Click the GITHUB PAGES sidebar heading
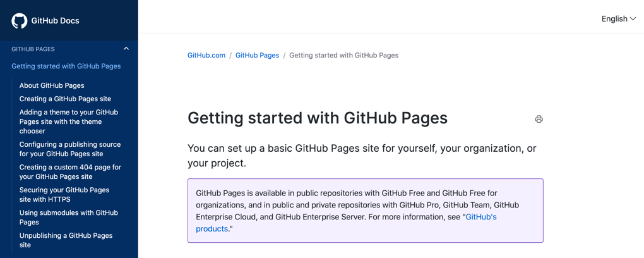 (x=33, y=49)
